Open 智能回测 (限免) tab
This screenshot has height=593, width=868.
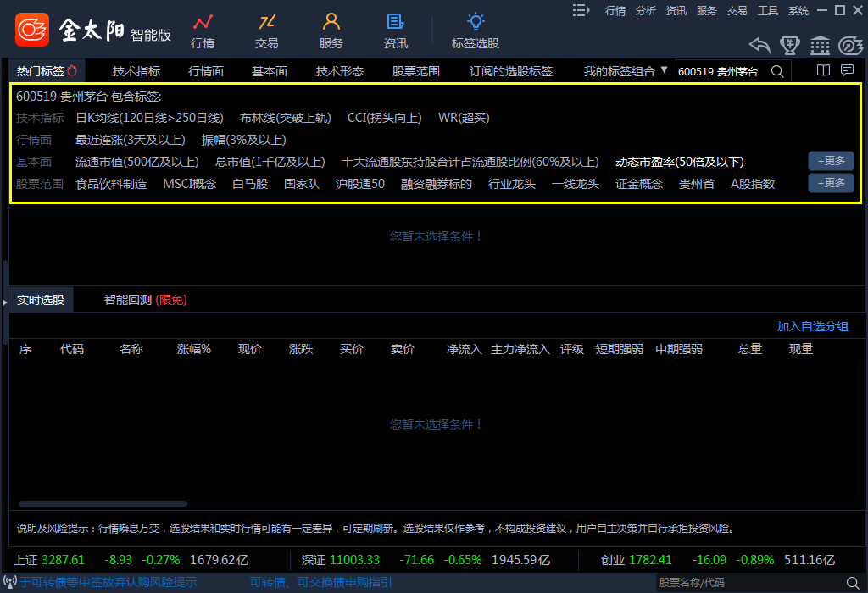145,300
